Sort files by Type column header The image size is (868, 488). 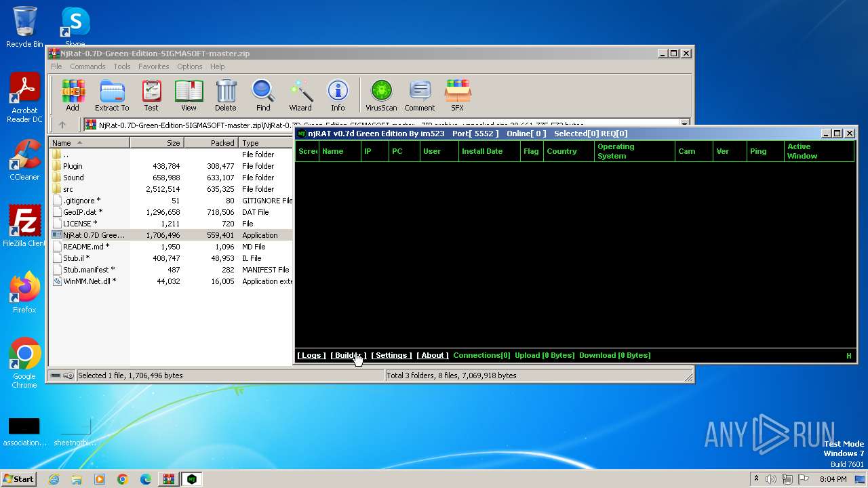click(266, 143)
